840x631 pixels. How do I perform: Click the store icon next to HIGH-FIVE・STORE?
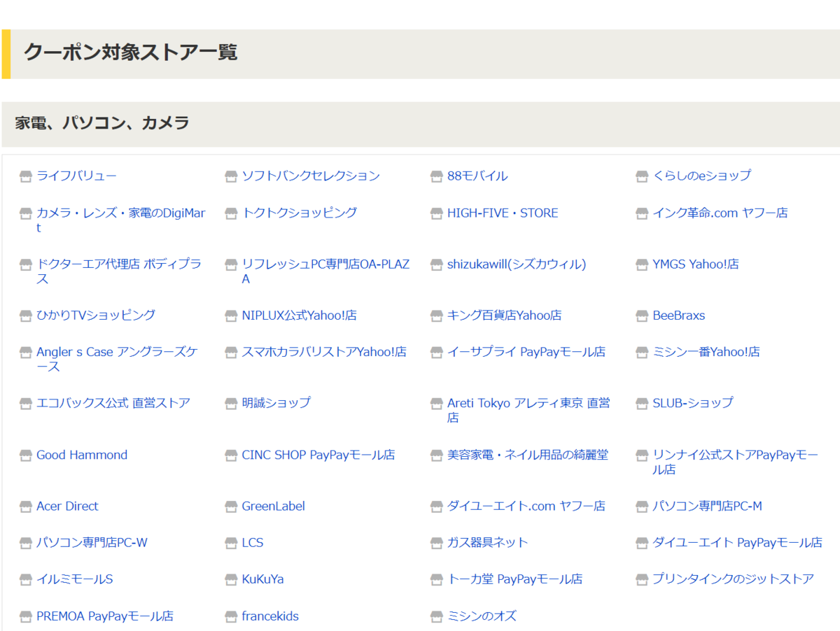437,213
